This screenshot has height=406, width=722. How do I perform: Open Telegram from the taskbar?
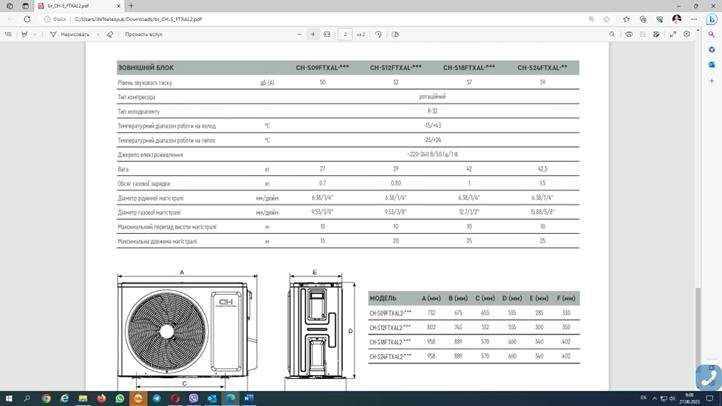(157, 399)
